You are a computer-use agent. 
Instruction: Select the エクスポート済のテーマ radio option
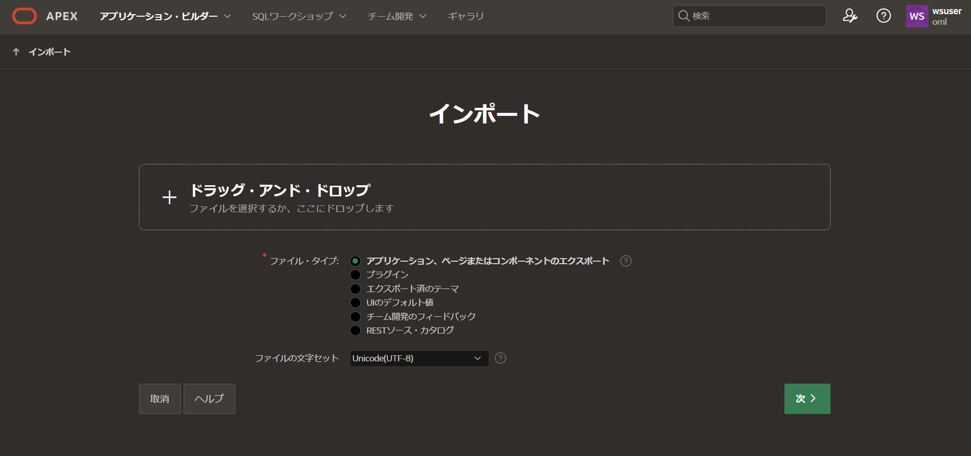(355, 289)
